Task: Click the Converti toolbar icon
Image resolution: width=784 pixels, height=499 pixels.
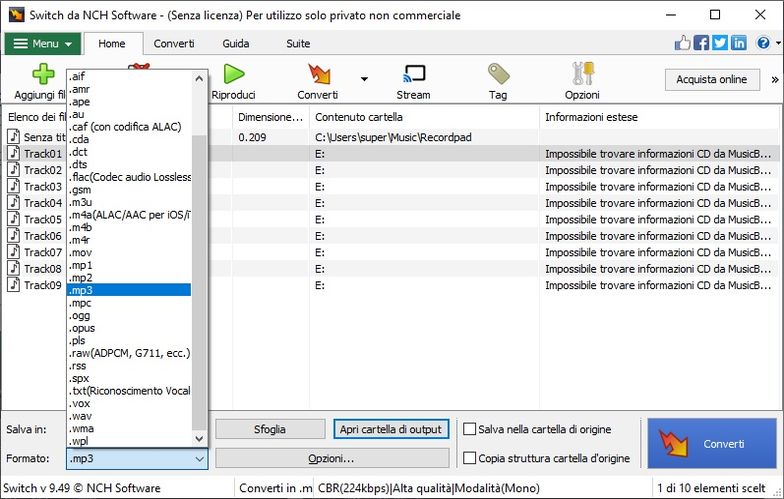Action: click(319, 74)
